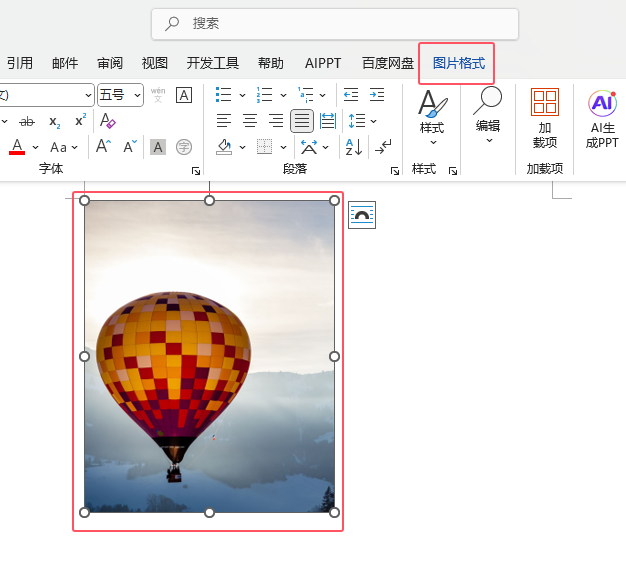Switch to the 引用 tab

(x=20, y=63)
